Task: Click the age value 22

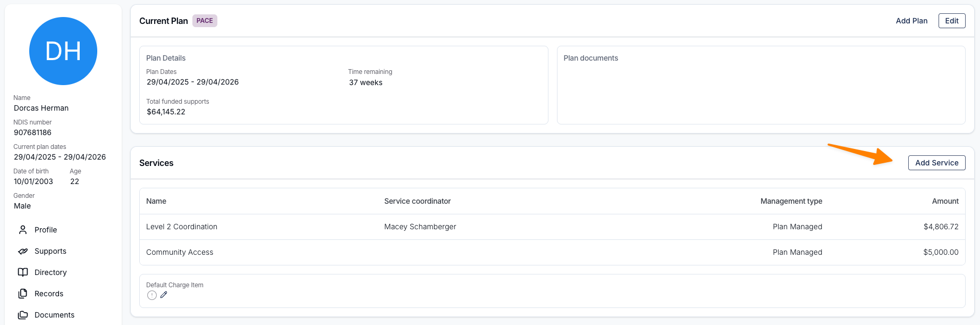Action: tap(74, 181)
